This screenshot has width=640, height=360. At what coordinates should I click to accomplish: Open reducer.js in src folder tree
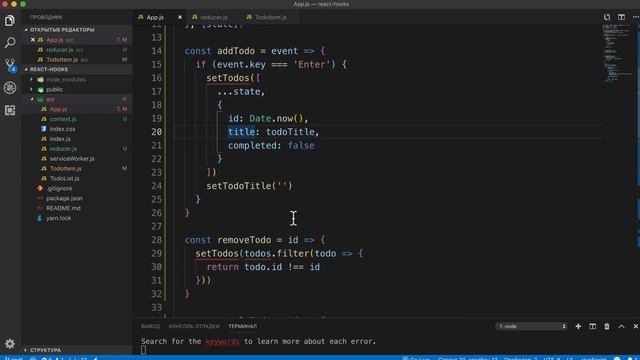tap(77, 149)
